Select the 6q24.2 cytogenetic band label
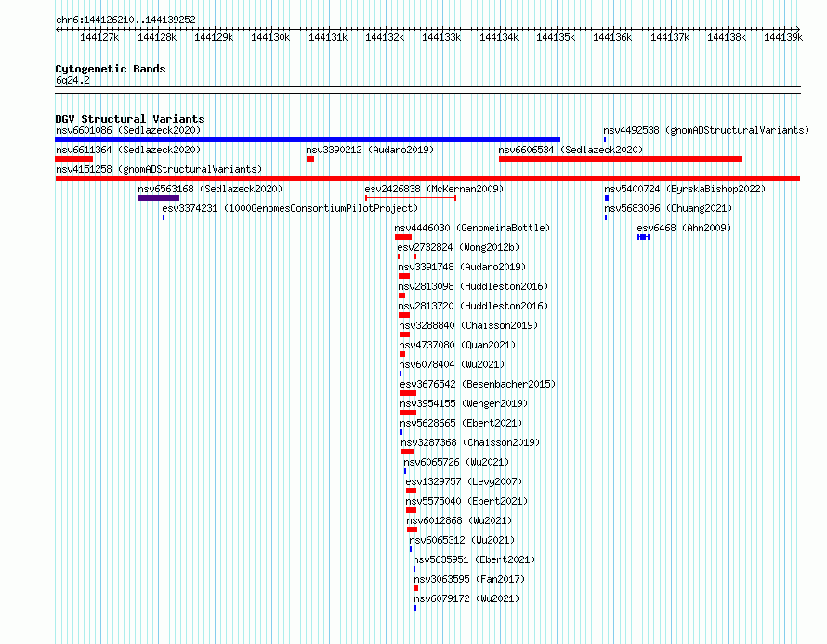Screen dimensions: 827x644 72,80
